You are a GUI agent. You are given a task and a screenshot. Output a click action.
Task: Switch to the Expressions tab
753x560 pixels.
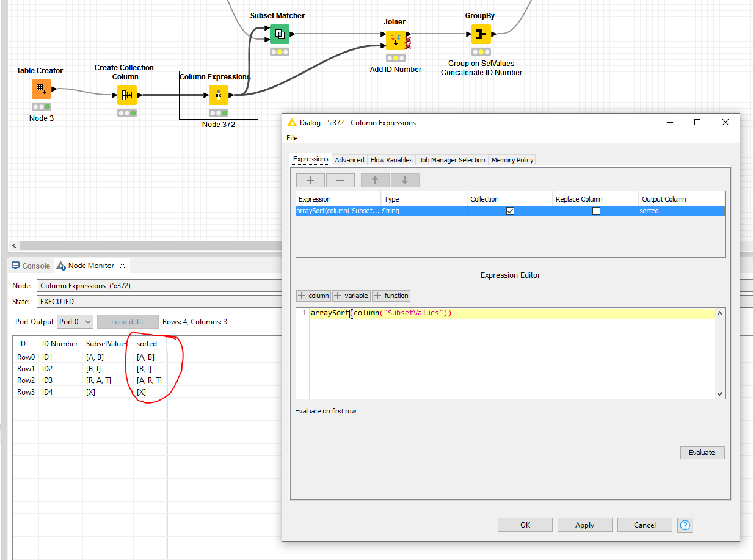point(311,159)
